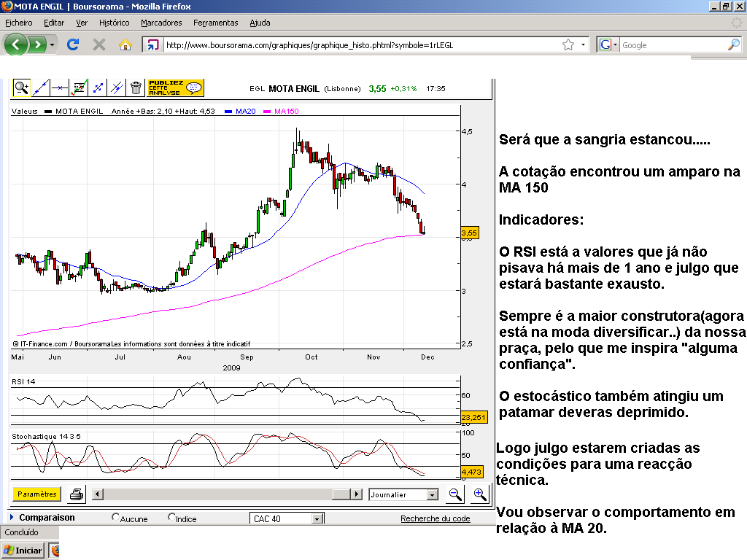This screenshot has height=560, width=747.
Task: Click the 3,55 current price tag on chart
Action: [469, 233]
